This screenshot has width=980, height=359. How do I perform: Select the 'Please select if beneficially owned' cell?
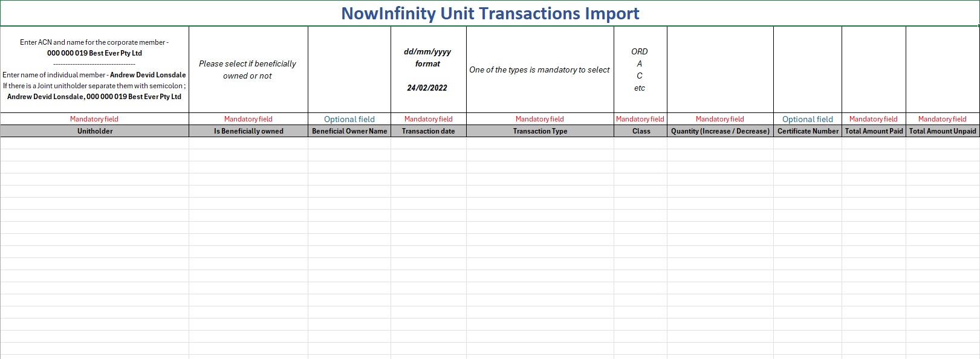point(248,70)
